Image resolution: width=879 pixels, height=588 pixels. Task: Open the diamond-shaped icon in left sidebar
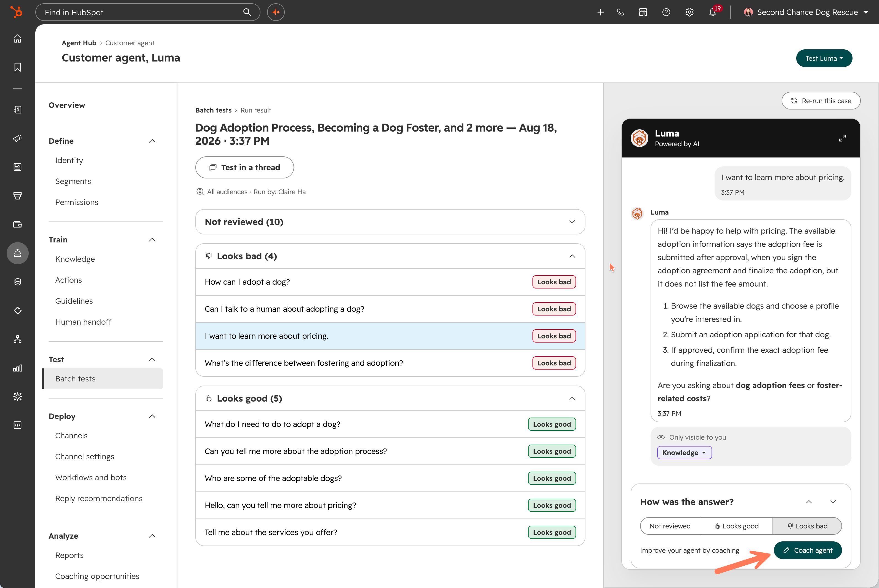[x=18, y=311]
